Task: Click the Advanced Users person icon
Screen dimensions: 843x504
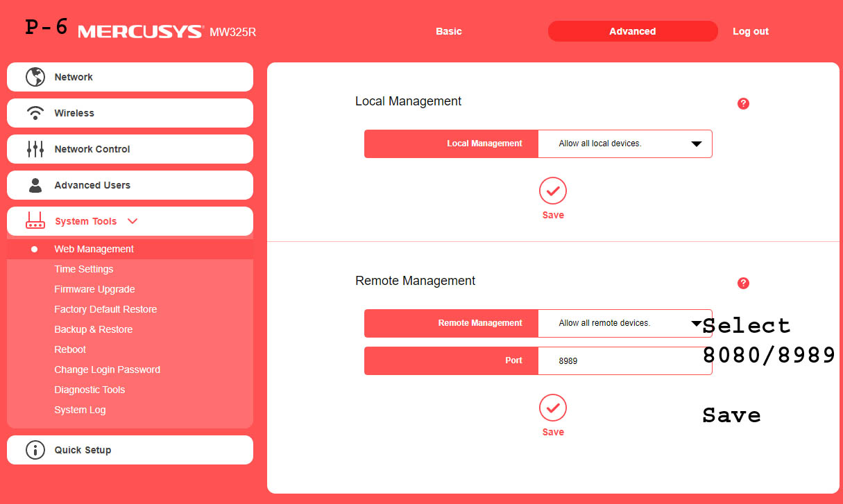Action: pyautogui.click(x=35, y=185)
